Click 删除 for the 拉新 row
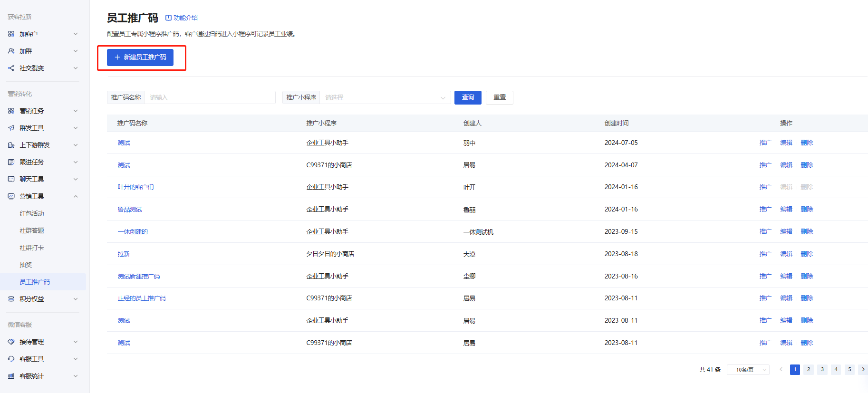Screen dimensions: 868x393 coord(807,254)
